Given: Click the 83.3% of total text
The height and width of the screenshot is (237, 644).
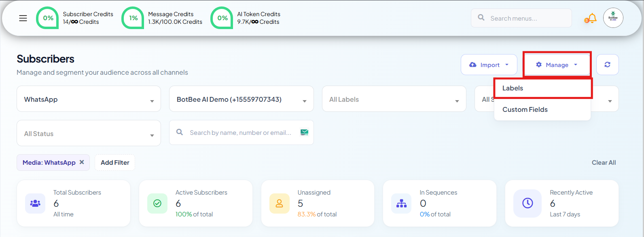Looking at the screenshot, I should pos(317,214).
